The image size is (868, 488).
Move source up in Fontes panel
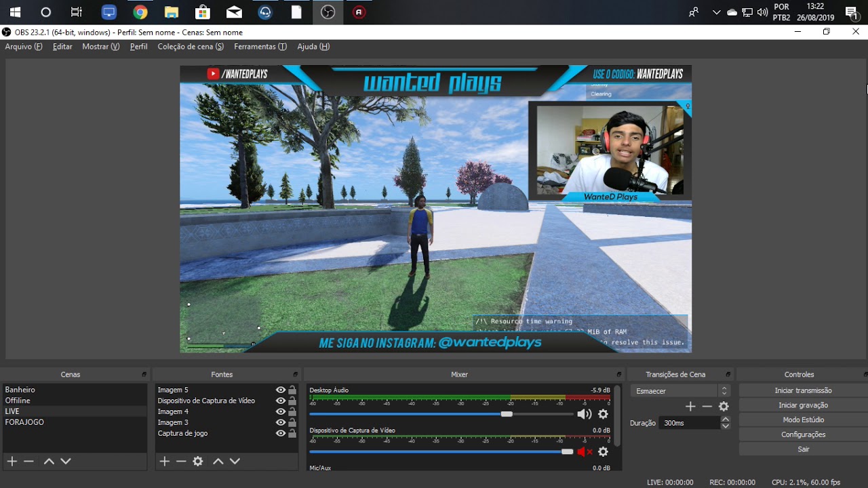coord(218,461)
